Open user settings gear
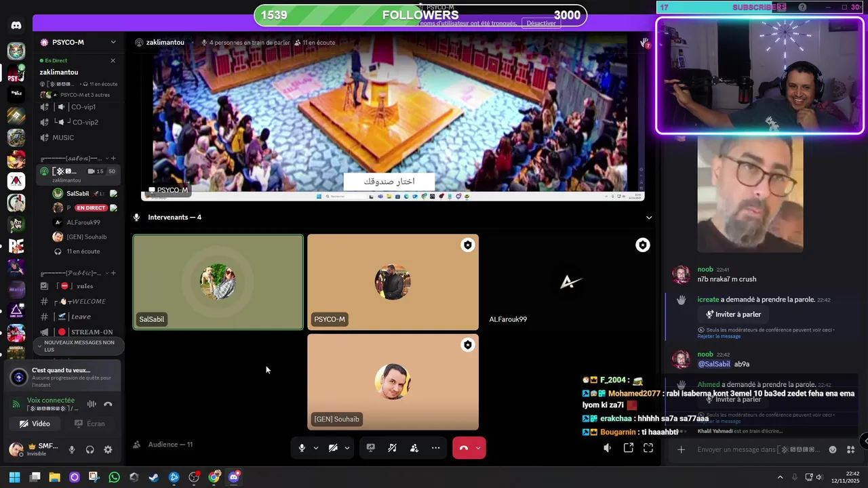This screenshot has height=488, width=868. point(108,449)
